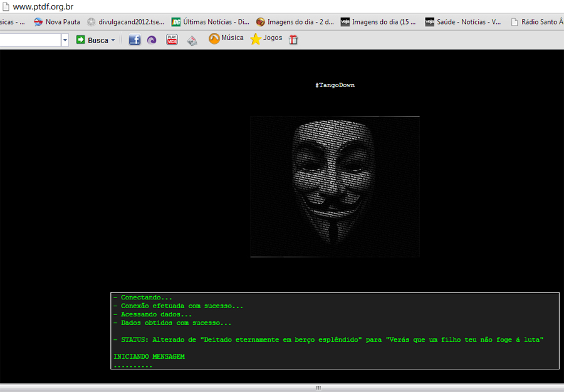This screenshot has height=392, width=564.
Task: Click the Busca search button
Action: click(x=92, y=40)
